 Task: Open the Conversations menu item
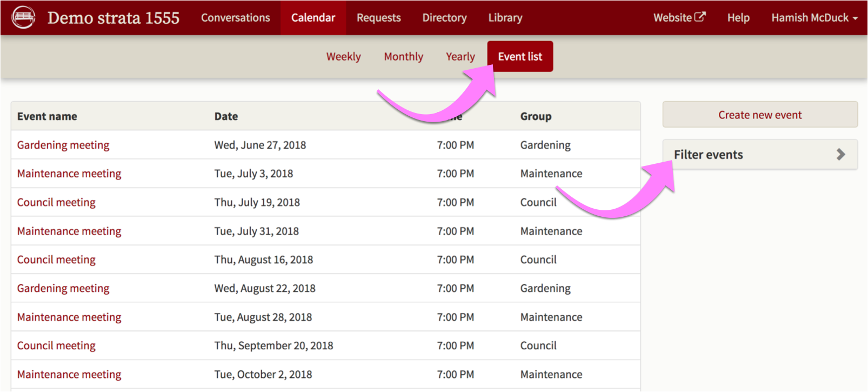(x=235, y=18)
